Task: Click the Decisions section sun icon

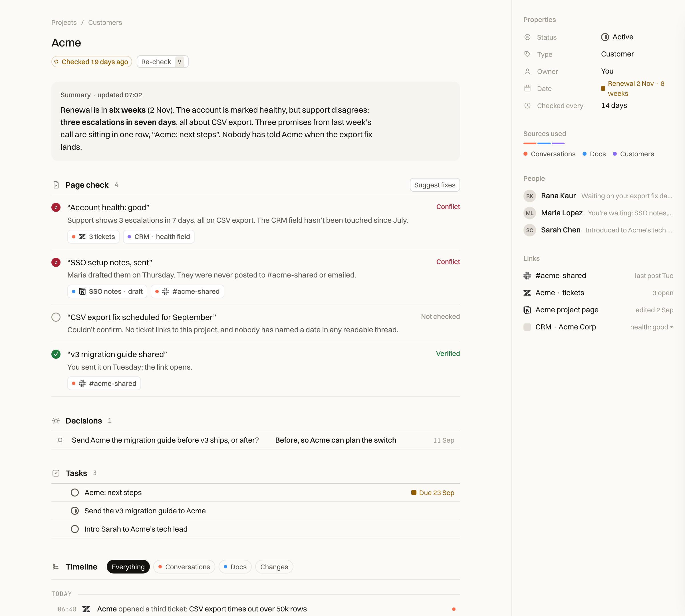Action: [56, 421]
